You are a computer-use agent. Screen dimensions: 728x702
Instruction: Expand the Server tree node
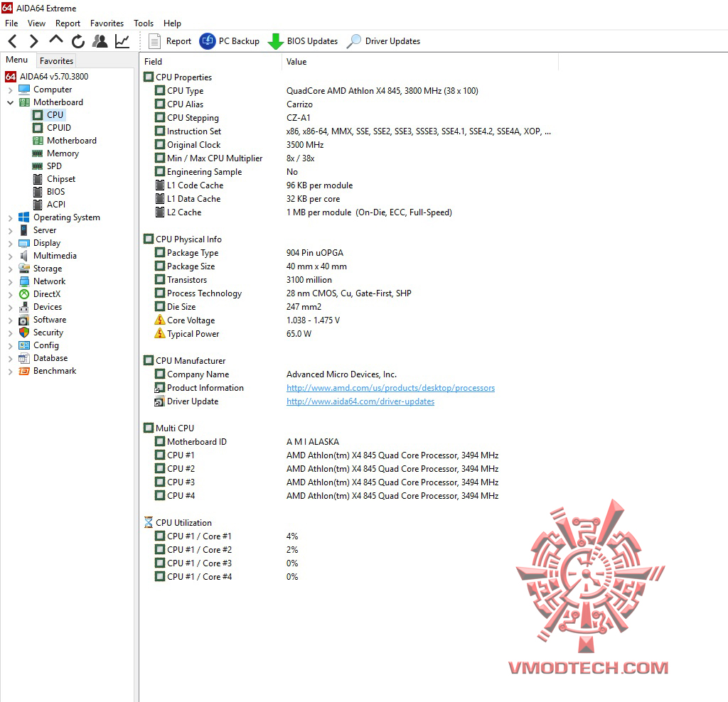(10, 231)
